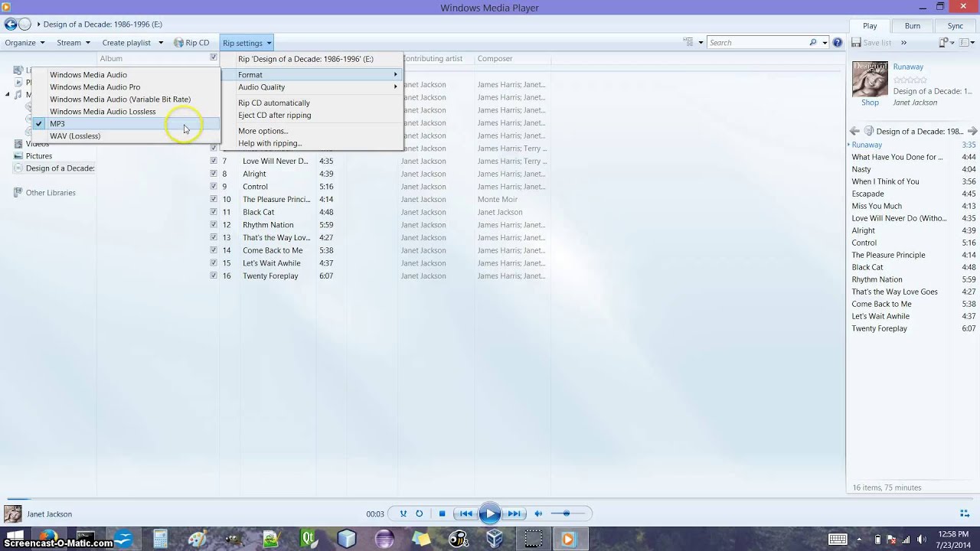Stop playback with the Stop button
This screenshot has width=980, height=551.
click(x=442, y=514)
